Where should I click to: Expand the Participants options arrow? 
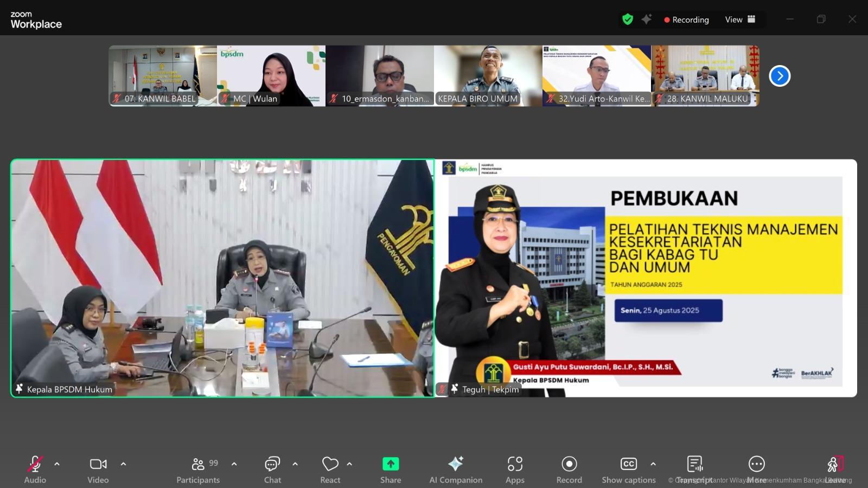tap(234, 464)
